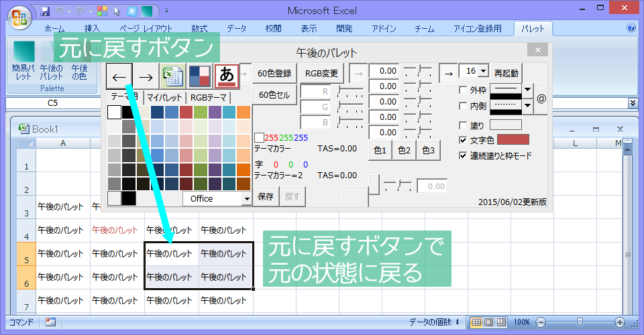Open the 内側 line style dropdown

click(x=527, y=107)
